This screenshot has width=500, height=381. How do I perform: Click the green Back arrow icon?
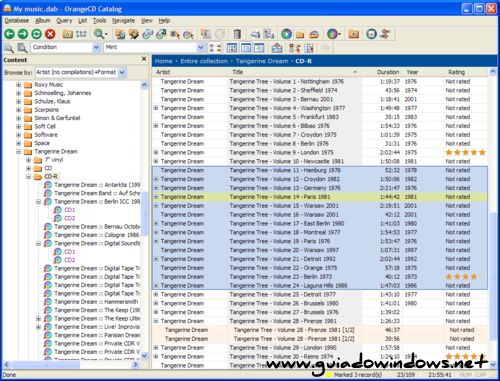tap(9, 34)
